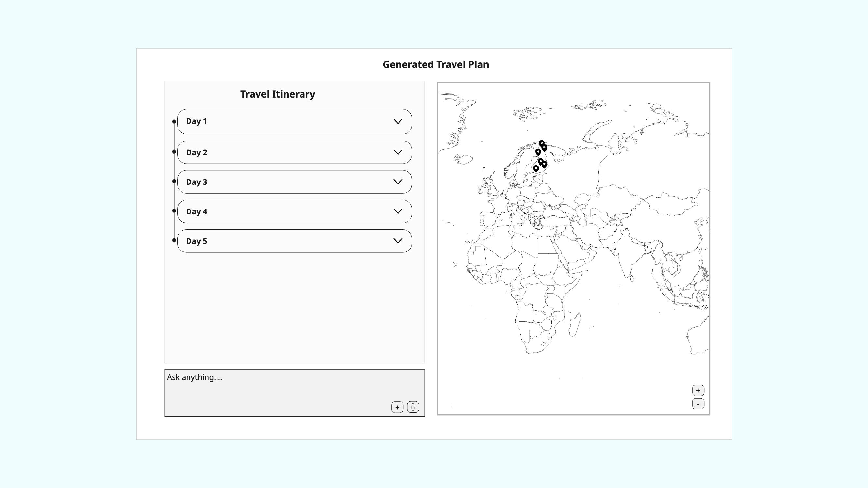Click the second-northernmost map pin
The image size is (868, 488).
click(x=544, y=147)
